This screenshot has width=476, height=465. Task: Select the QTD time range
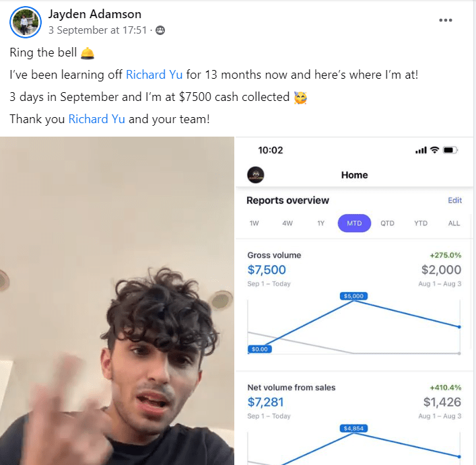click(x=387, y=223)
